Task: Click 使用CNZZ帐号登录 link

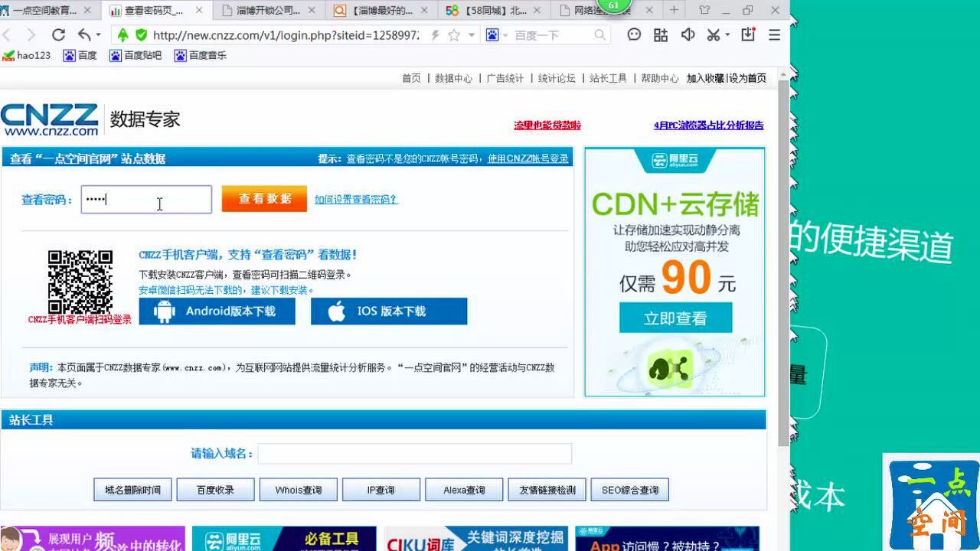Action: click(528, 158)
